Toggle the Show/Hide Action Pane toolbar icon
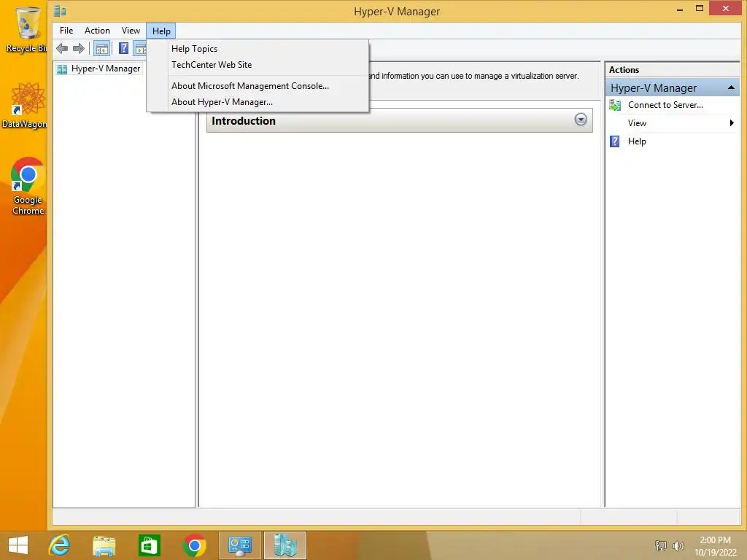This screenshot has height=560, width=747. pyautogui.click(x=140, y=49)
